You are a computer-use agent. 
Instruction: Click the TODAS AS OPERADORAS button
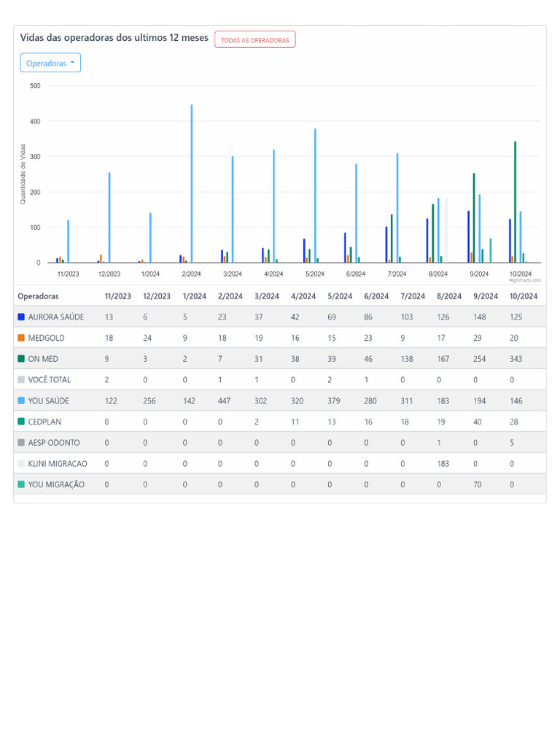254,40
